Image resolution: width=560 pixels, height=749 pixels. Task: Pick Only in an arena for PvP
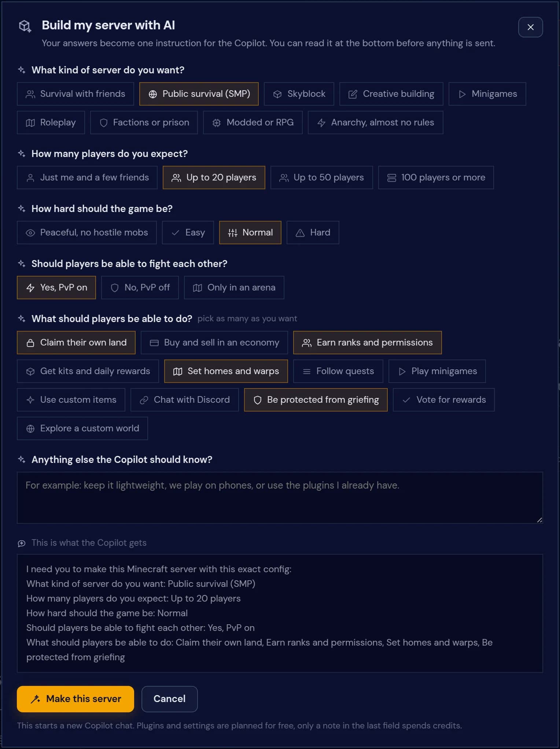point(234,288)
